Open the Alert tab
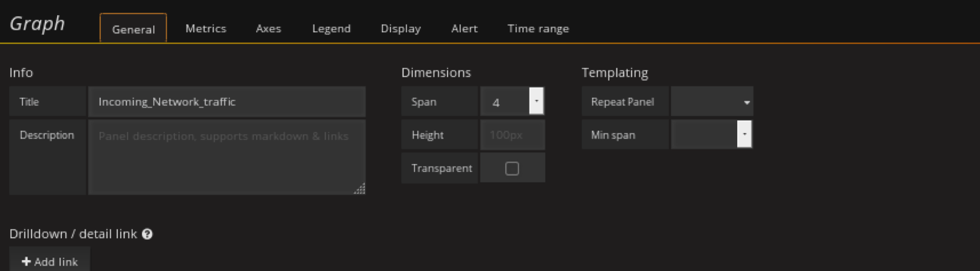This screenshot has width=980, height=271. [x=464, y=29]
